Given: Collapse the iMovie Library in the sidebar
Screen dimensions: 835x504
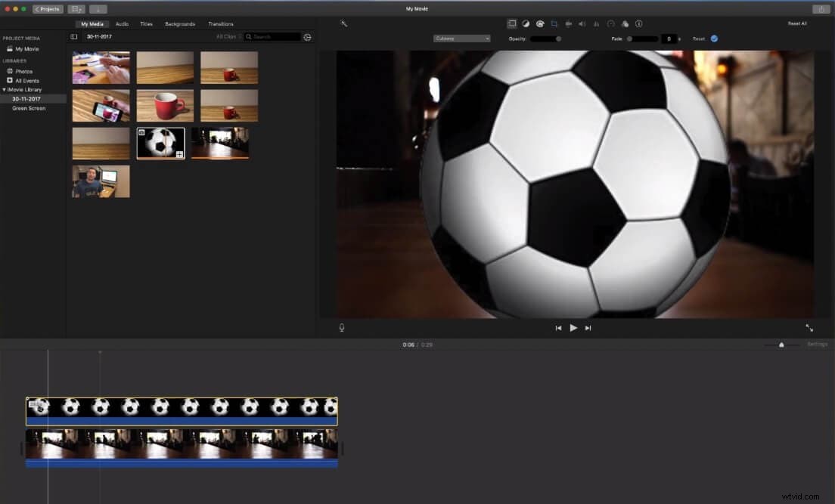Looking at the screenshot, I should point(5,89).
